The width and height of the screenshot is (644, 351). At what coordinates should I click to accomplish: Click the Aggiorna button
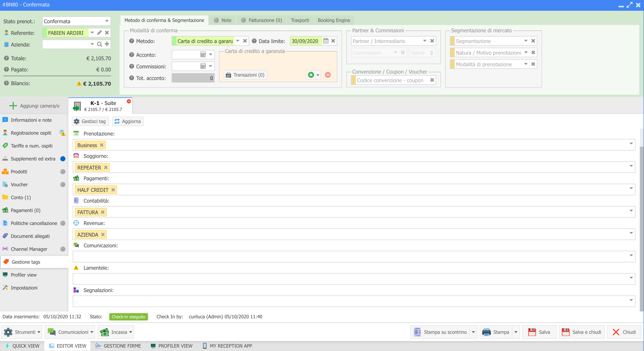point(128,121)
